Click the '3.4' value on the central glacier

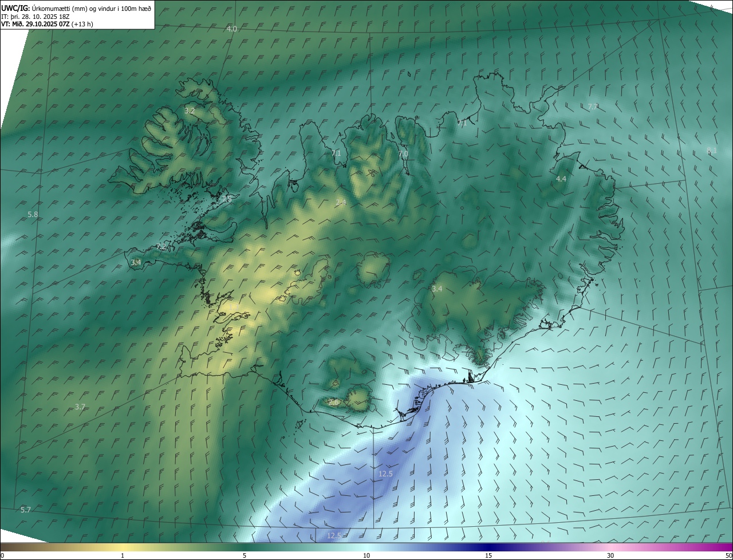click(437, 289)
